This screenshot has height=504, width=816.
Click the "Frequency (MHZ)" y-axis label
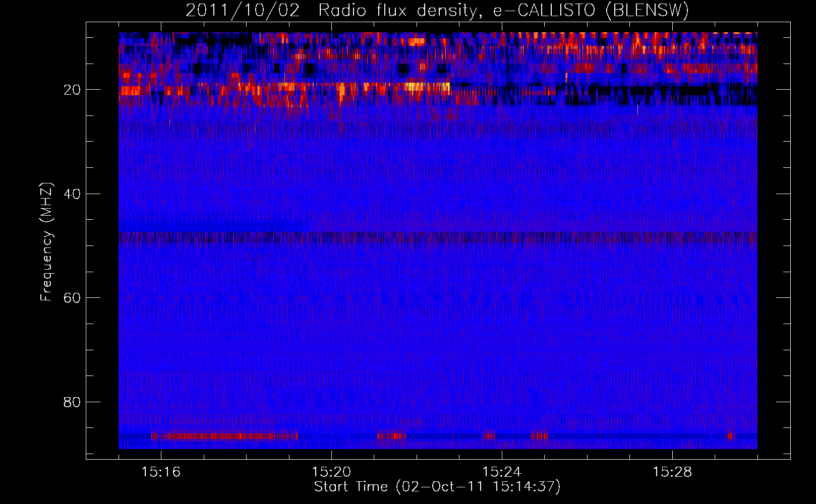point(46,242)
